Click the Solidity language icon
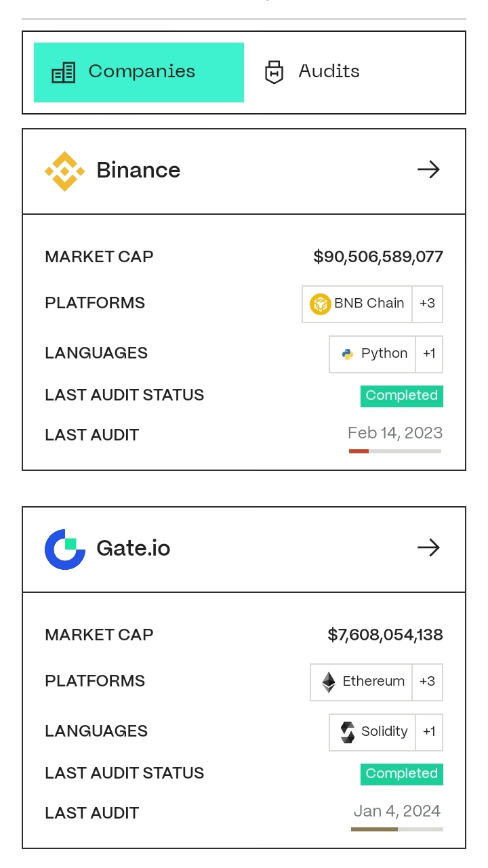 pos(347,732)
